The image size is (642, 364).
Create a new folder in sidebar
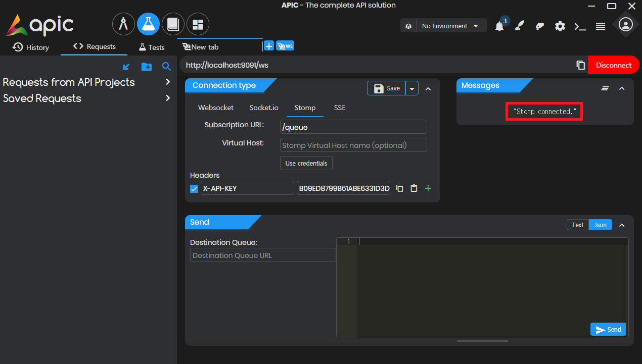[147, 67]
